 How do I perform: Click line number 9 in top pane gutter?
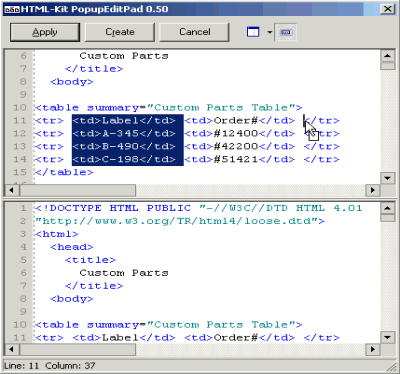[23, 95]
